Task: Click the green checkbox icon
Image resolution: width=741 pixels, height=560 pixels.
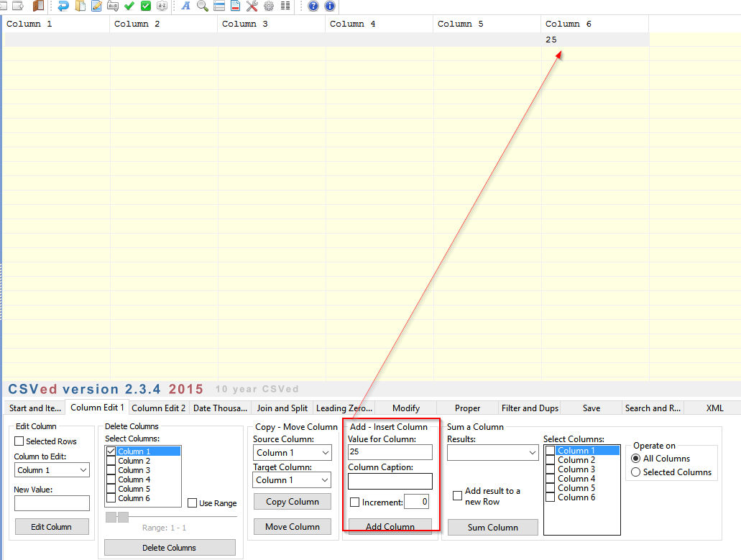Action: coord(146,6)
